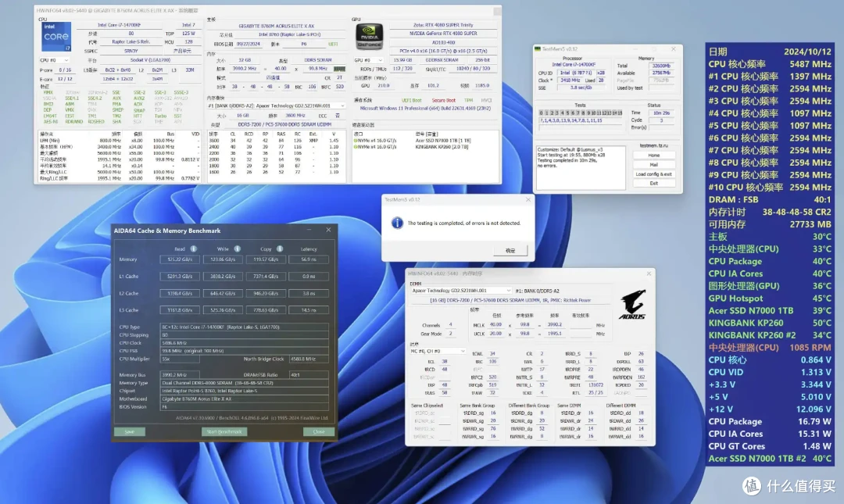The image size is (844, 504).
Task: Open the GPU #0 selector dropdown
Action: coord(369,60)
